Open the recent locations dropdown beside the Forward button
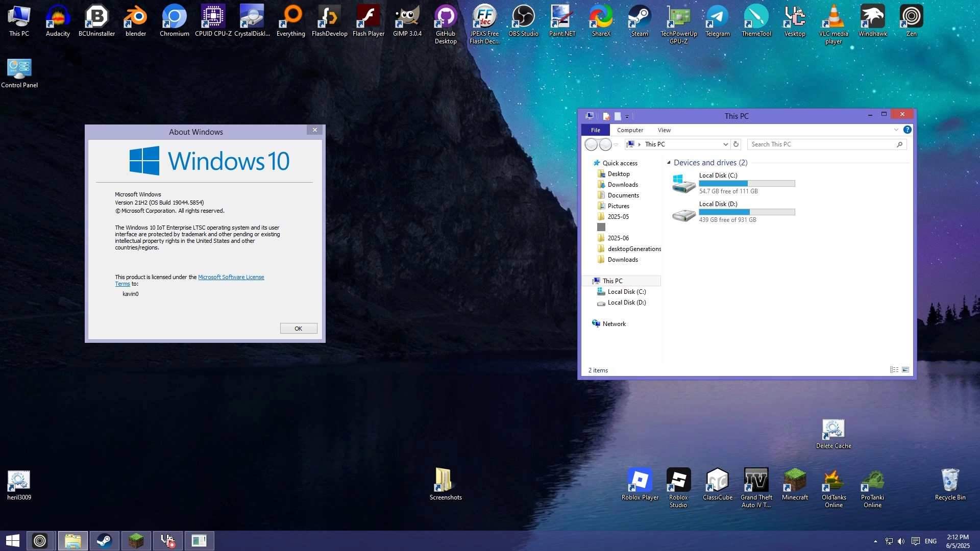Viewport: 980px width, 551px height. tap(616, 145)
